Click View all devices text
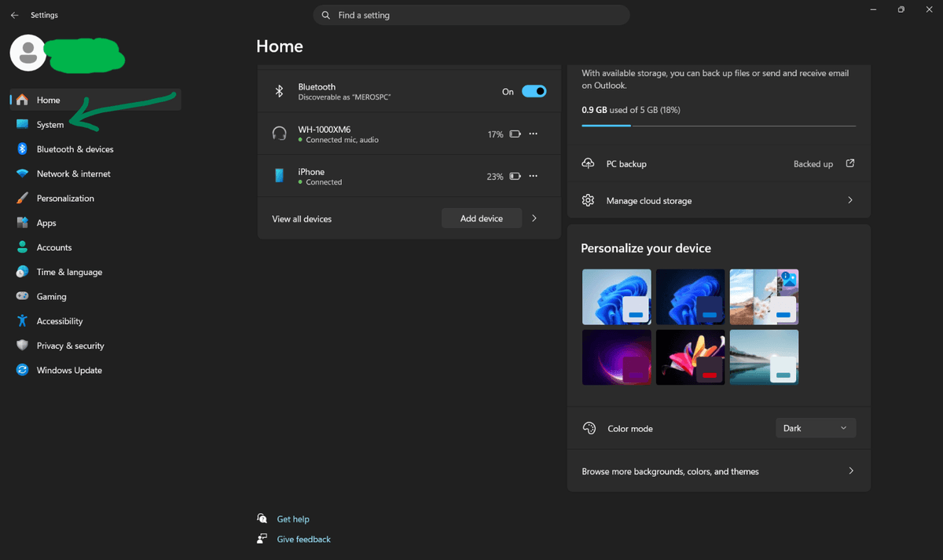 coord(302,219)
